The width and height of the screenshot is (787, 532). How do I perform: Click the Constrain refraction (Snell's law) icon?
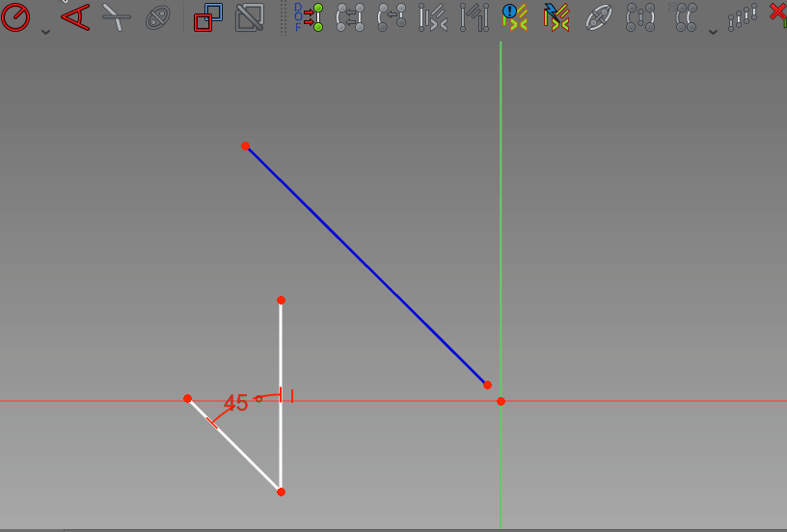click(116, 16)
